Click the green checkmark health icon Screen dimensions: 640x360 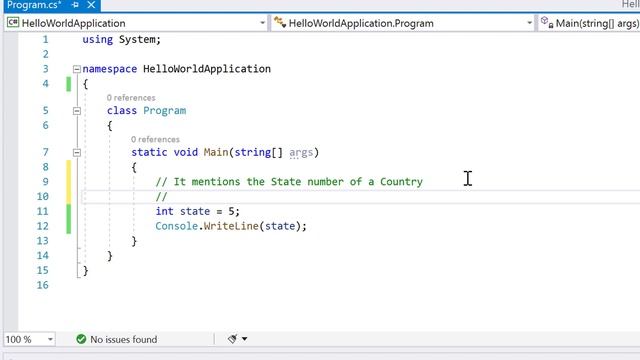coord(81,339)
